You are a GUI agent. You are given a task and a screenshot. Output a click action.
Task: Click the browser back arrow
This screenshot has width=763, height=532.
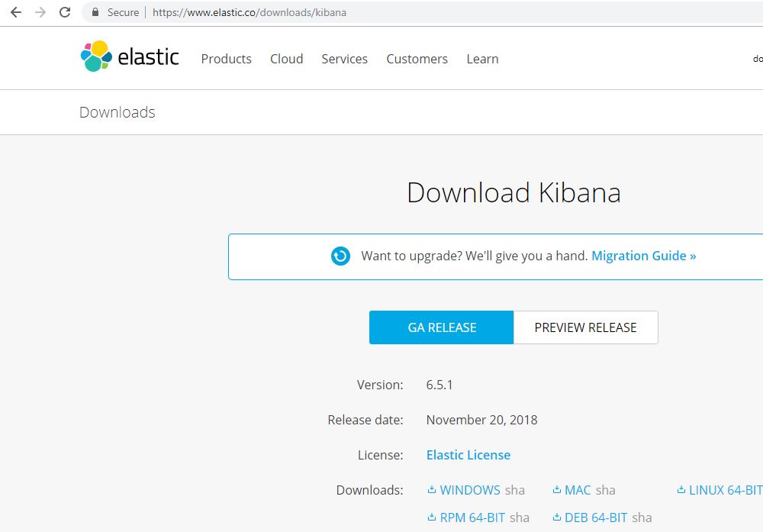pyautogui.click(x=16, y=12)
